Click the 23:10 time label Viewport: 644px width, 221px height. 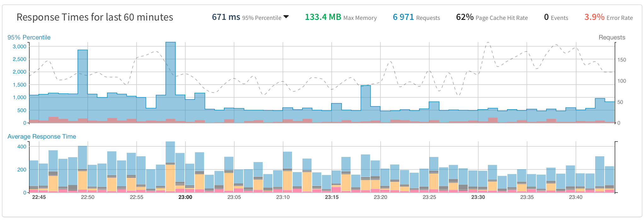coord(283,197)
